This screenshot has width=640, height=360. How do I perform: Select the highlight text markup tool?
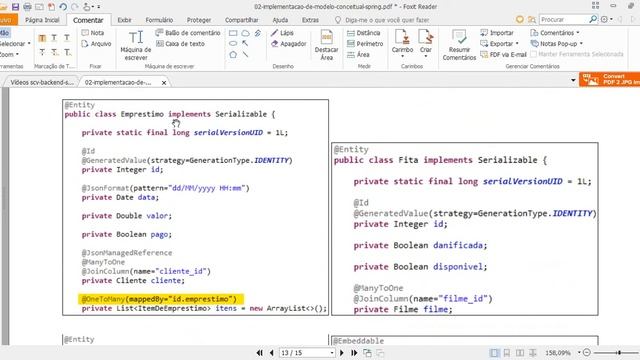click(x=42, y=38)
